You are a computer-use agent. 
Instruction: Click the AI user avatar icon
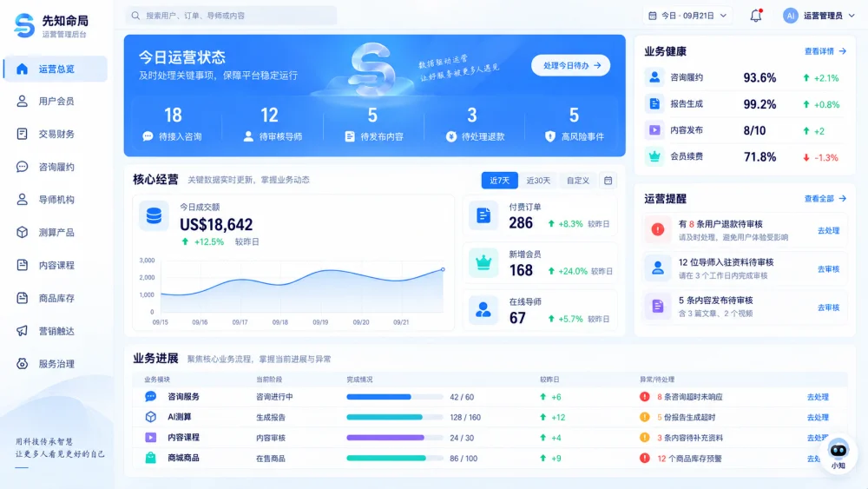(x=790, y=16)
